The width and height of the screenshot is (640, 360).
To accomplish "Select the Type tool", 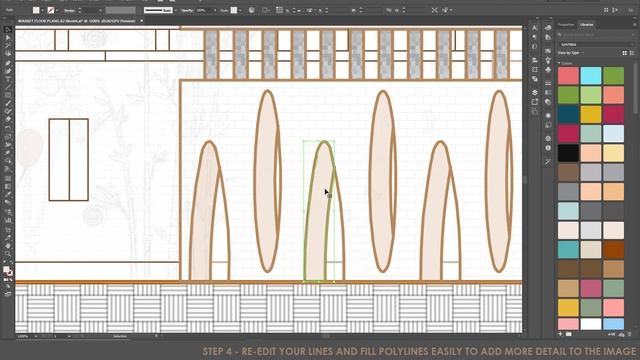I will click(x=8, y=79).
